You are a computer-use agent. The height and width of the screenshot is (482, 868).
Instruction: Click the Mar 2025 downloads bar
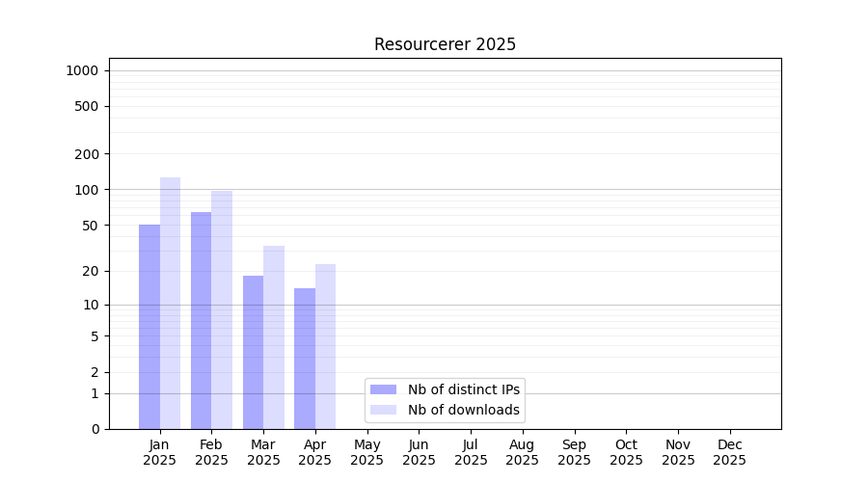(274, 337)
